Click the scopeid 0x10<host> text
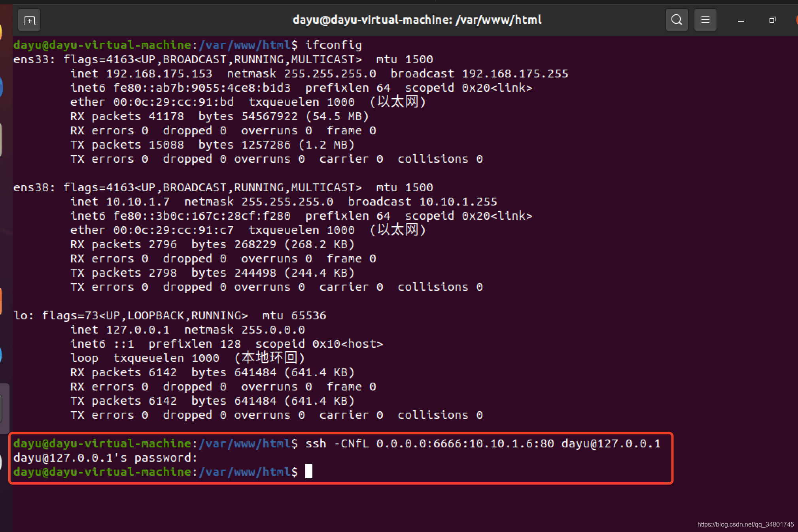This screenshot has width=798, height=532. tap(319, 344)
